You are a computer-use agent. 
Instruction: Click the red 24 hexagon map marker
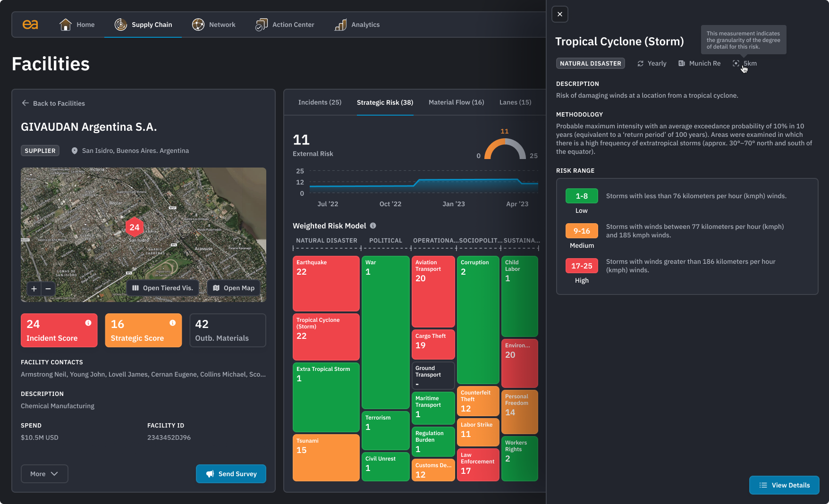pos(135,227)
